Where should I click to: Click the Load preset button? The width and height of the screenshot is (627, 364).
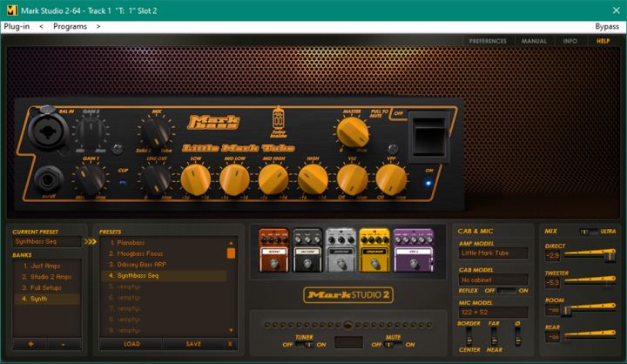click(131, 344)
